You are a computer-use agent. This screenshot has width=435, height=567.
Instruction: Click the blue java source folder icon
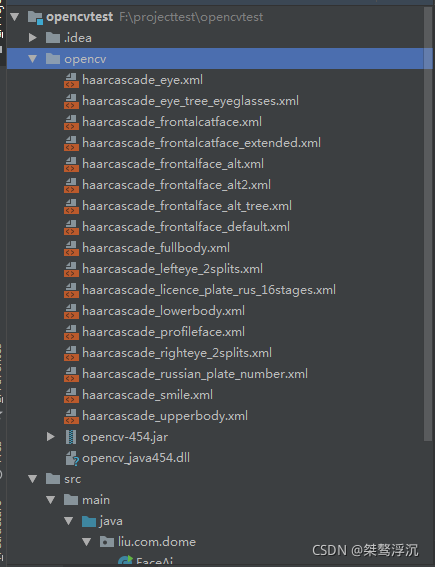click(89, 521)
